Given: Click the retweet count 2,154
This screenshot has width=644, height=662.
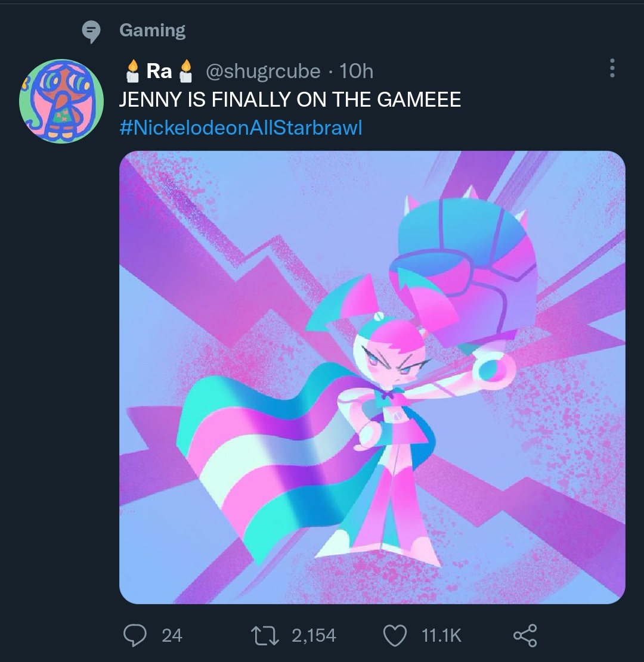Looking at the screenshot, I should (x=314, y=636).
